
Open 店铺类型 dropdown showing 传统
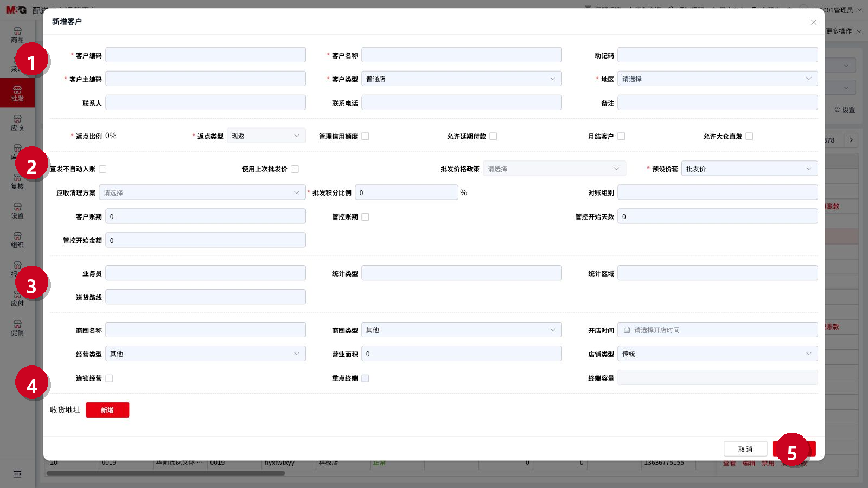click(x=717, y=354)
